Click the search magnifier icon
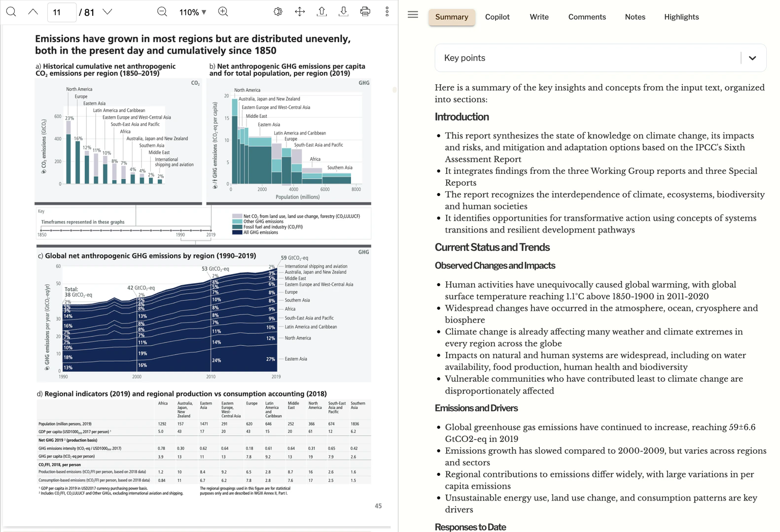780x532 pixels. point(11,12)
